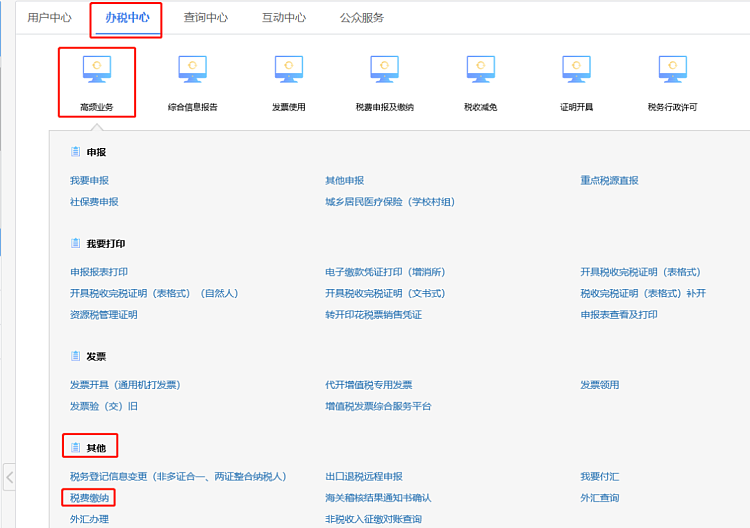Viewport: 750px width, 528px height.
Task: Open the 我要申报 link
Action: point(89,180)
